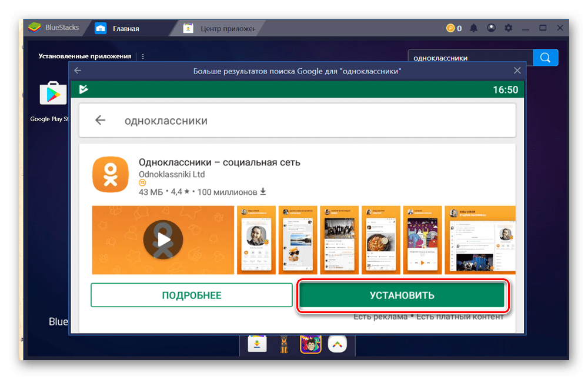Close the Google search results dialog
Image resolution: width=588 pixels, height=379 pixels.
pos(517,71)
